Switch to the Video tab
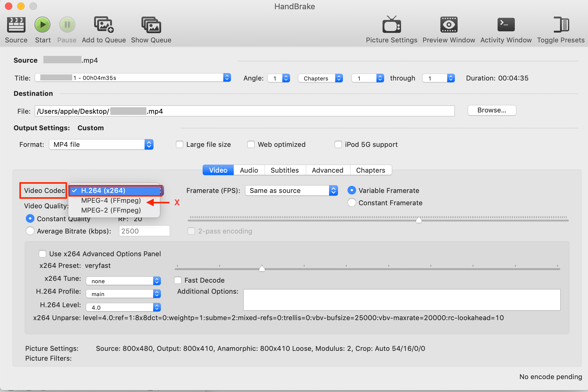 point(218,170)
